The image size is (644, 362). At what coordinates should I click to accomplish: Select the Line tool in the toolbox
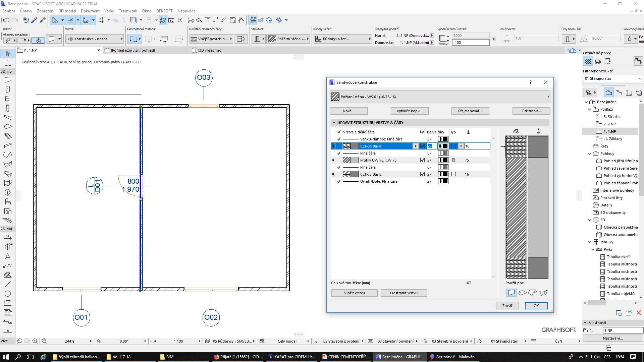8,284
